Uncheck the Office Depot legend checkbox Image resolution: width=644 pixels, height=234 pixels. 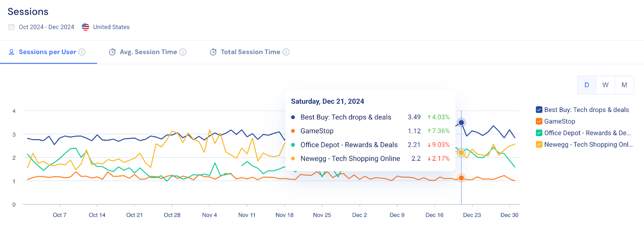point(539,133)
